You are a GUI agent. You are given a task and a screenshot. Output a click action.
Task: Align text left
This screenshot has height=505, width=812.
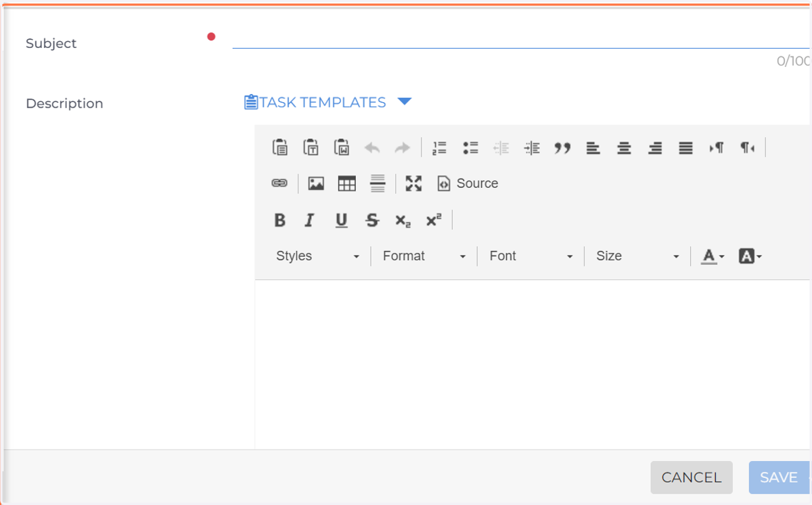(593, 147)
